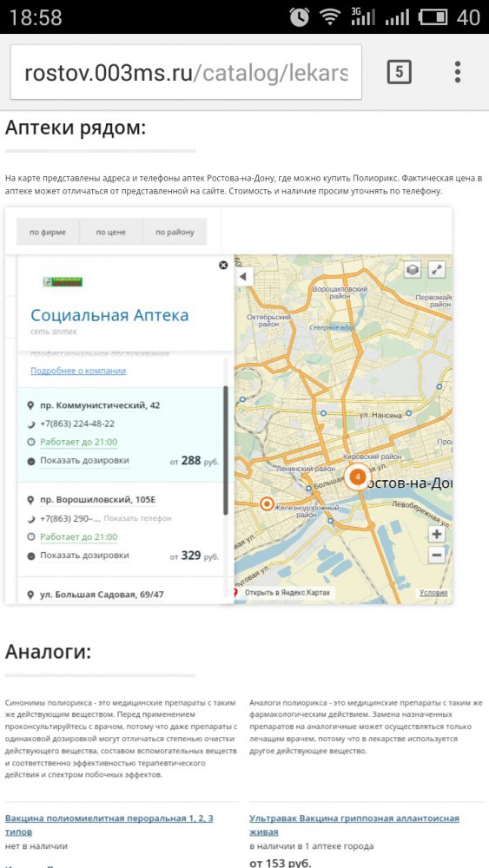The image size is (489, 868).
Task: Collapse the pharmacy list with the arrow
Action: pos(244,277)
